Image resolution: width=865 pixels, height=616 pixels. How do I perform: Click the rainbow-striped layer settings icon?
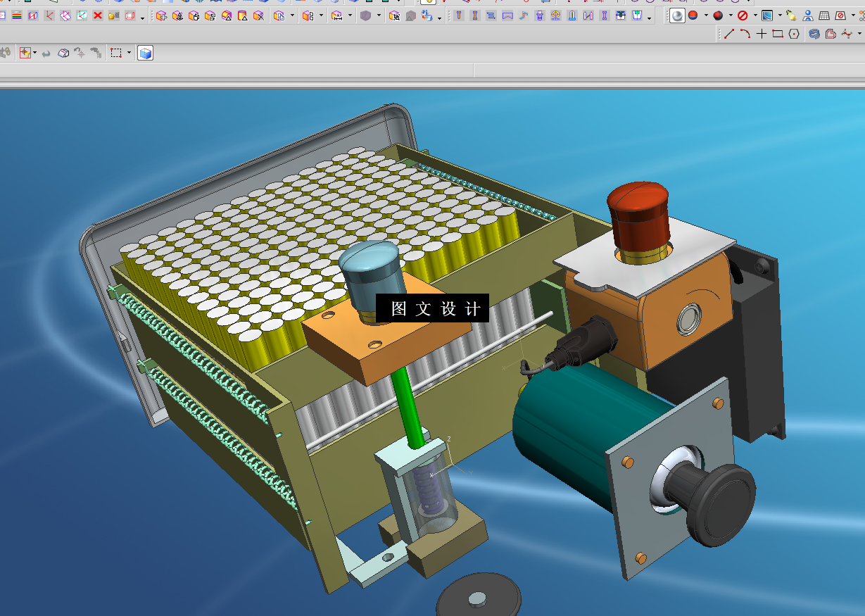click(x=17, y=15)
